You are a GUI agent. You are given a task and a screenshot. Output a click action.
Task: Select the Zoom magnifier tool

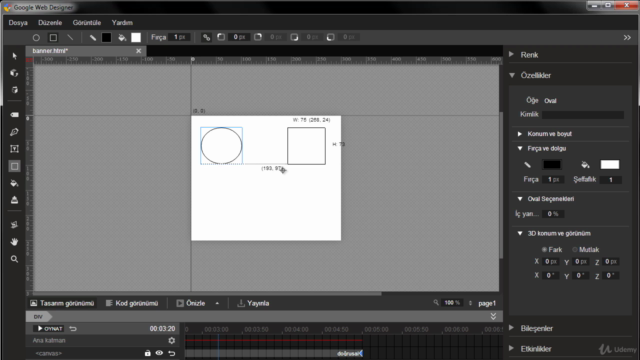(14, 259)
